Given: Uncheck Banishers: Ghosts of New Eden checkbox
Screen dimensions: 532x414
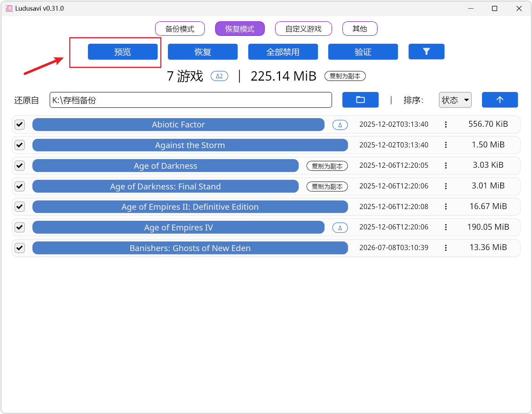Looking at the screenshot, I should coord(20,248).
